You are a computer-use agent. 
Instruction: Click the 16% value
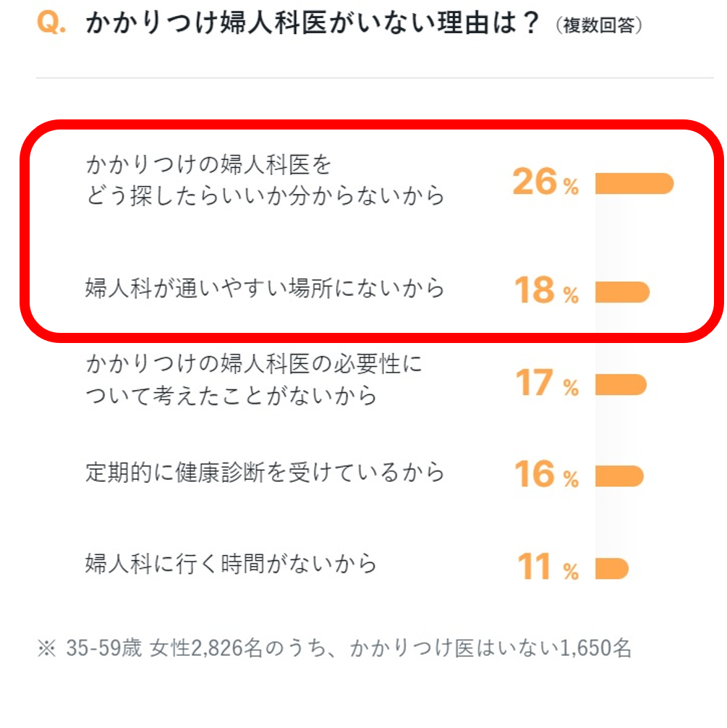click(x=546, y=475)
